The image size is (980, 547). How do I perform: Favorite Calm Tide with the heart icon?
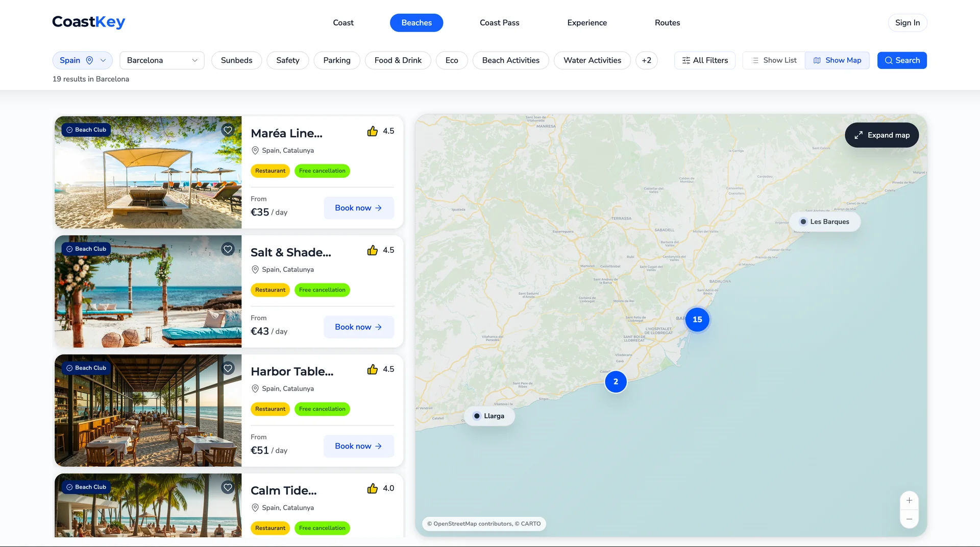pos(228,487)
